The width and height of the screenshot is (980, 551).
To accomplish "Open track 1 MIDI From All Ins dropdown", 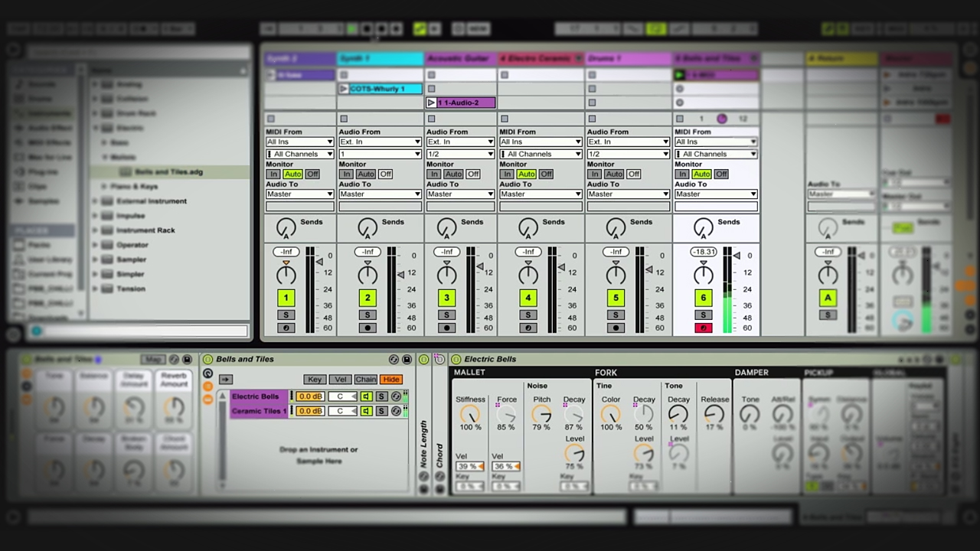I will pos(299,142).
